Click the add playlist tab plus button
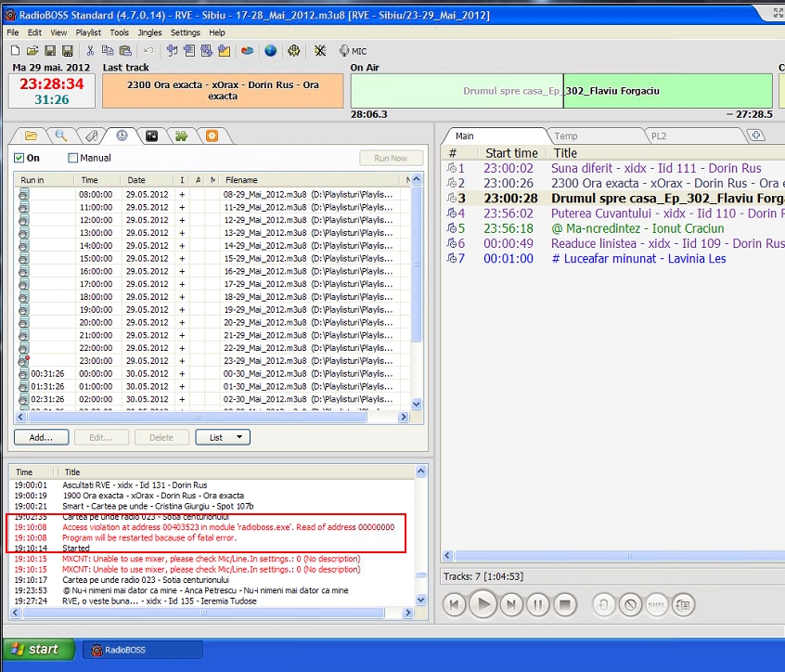 coord(757,136)
